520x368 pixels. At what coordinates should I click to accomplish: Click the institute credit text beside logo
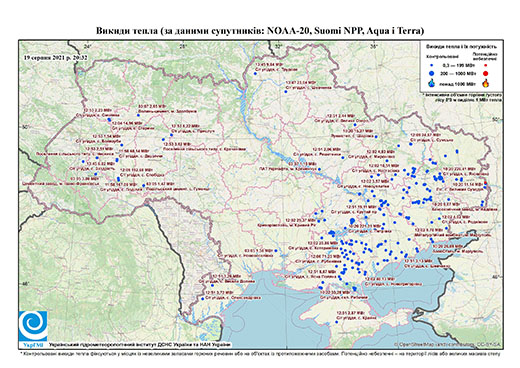pos(140,344)
